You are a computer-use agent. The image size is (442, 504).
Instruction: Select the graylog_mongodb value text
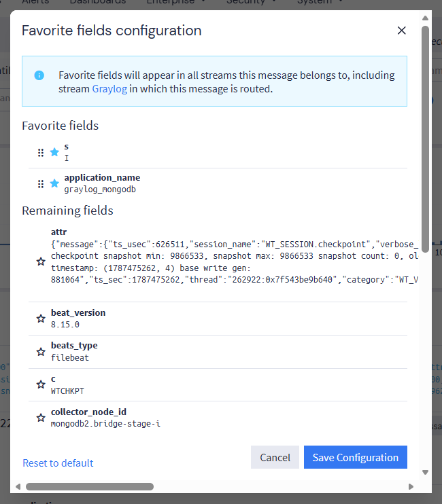click(100, 190)
